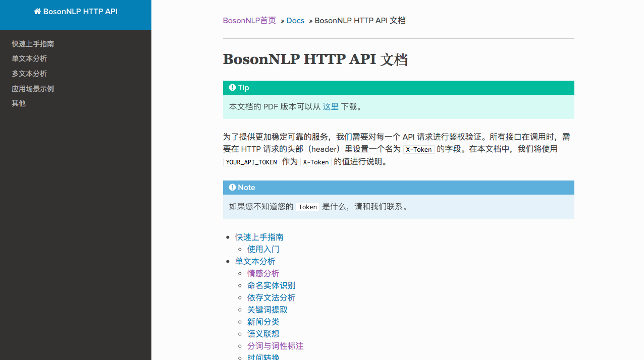Click the Token code label in Note
Screen dimensions: 644x360
click(308, 207)
